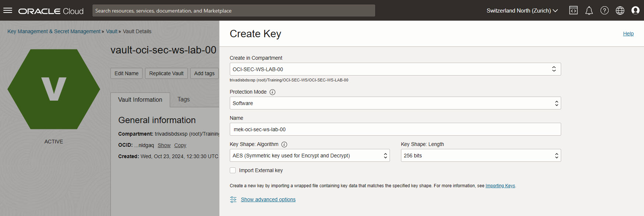This screenshot has width=644, height=216.
Task: Open the help question mark menu
Action: 605,10
